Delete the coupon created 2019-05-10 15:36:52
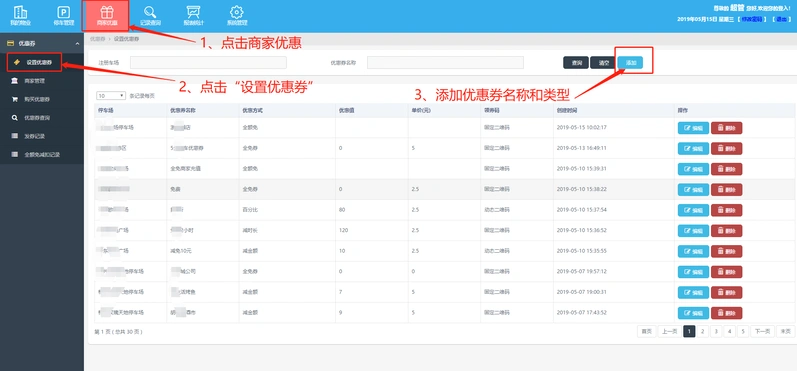 point(726,231)
